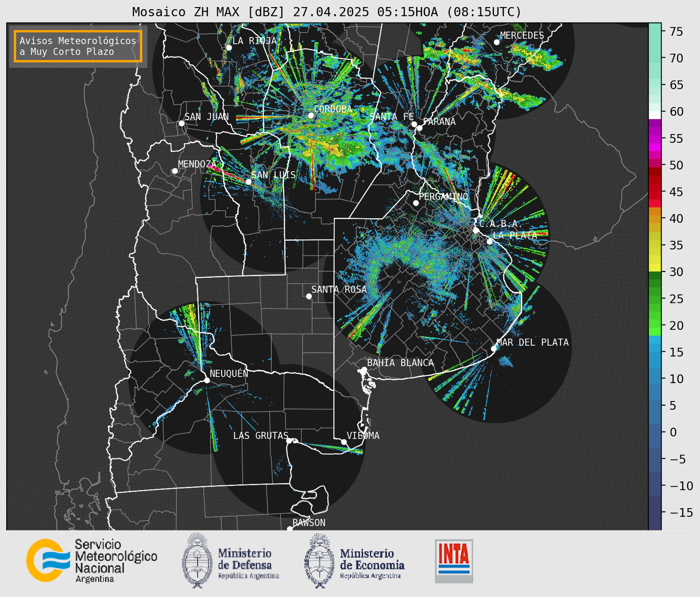The width and height of the screenshot is (700, 597).
Task: Click the green 25 dBZ color band
Action: (655, 298)
